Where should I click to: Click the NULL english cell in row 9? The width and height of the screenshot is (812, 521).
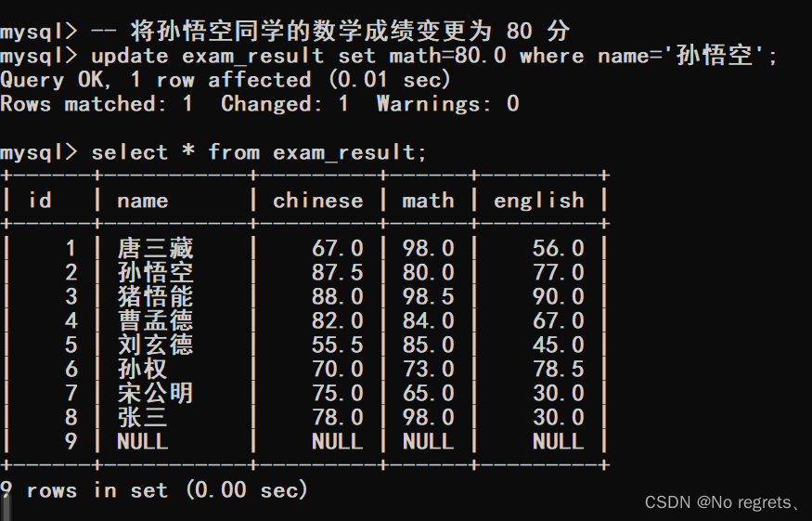(x=559, y=441)
